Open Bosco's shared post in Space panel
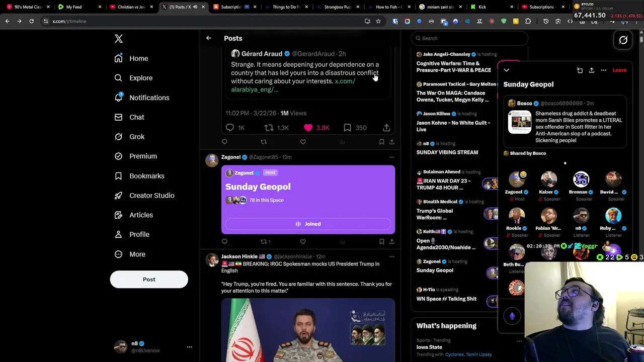The image size is (644, 362). pyautogui.click(x=565, y=122)
